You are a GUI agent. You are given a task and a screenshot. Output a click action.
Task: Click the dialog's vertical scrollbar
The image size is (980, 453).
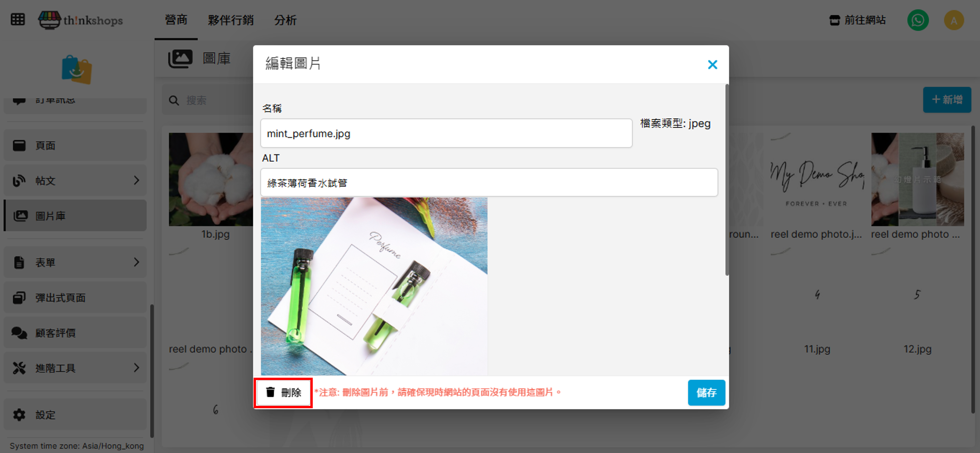click(x=727, y=179)
